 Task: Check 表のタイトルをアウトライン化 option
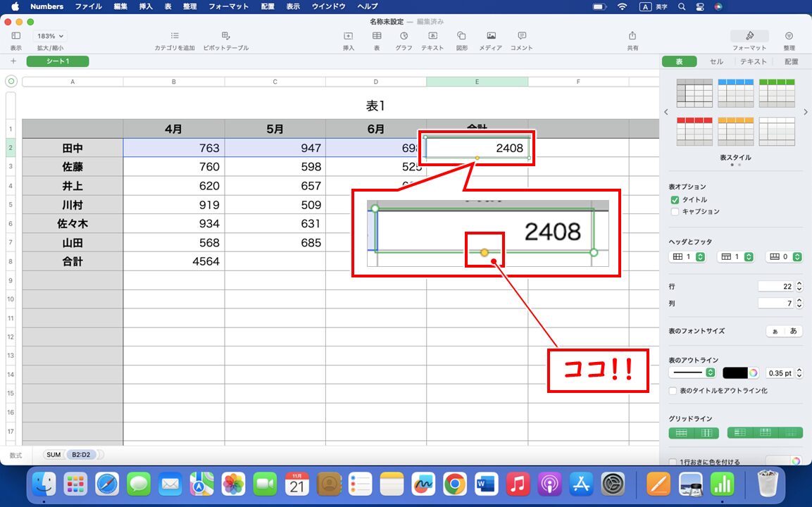(x=673, y=390)
